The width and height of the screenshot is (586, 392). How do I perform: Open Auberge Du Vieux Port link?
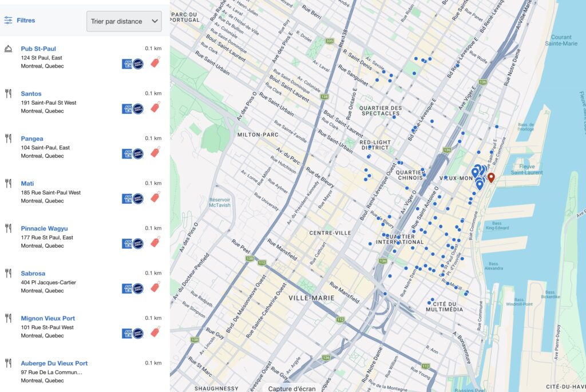click(x=54, y=363)
